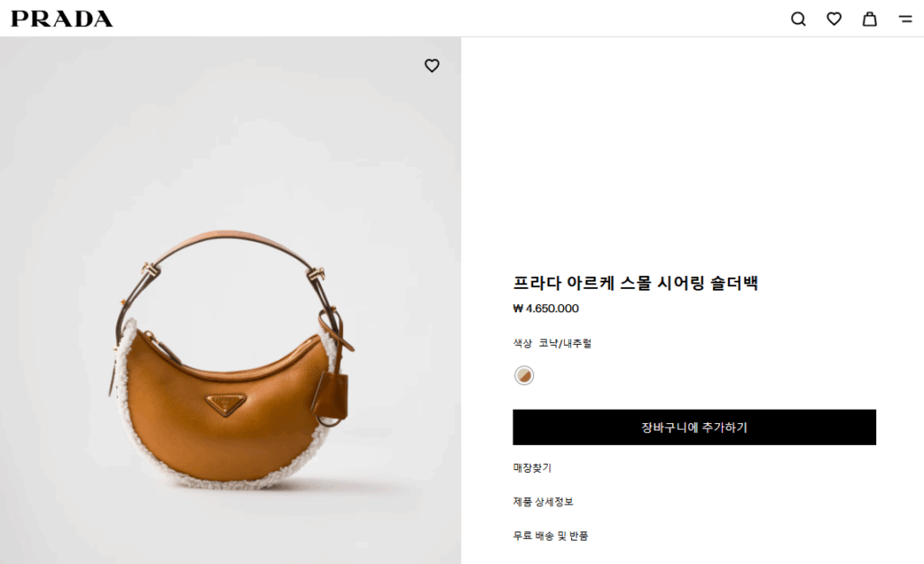Click the triangle Prada emblem on bag
The image size is (924, 564).
pos(226,403)
